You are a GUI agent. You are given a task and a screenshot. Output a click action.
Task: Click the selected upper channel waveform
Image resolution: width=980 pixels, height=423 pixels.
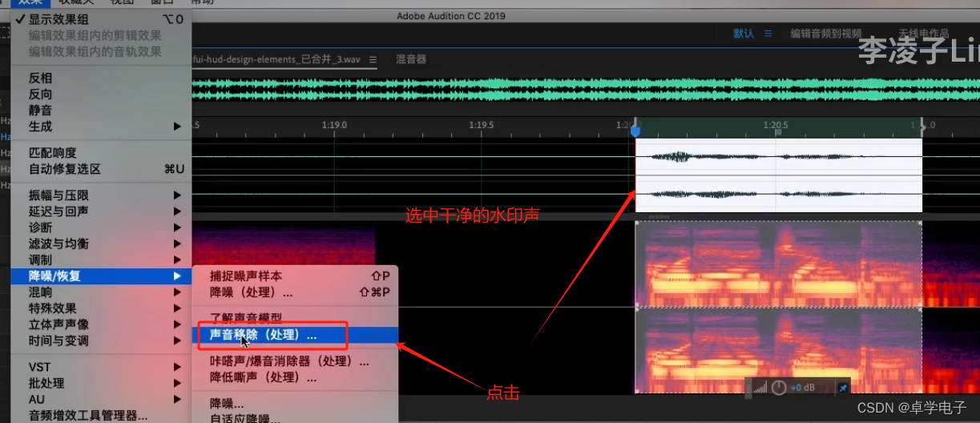779,157
